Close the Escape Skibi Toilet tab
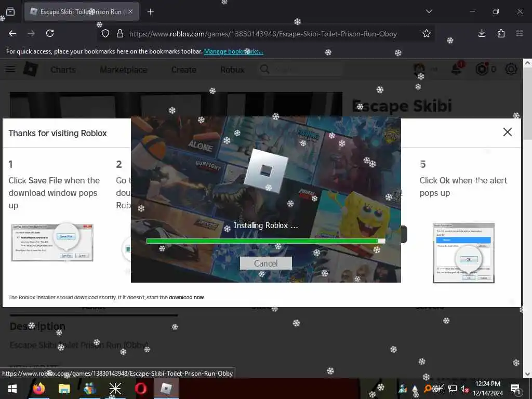 130,11
